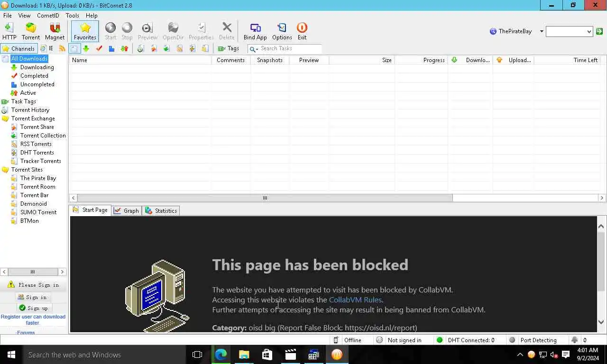Open the CollabVM Rules link
Viewport: 607px width, 364px height.
(355, 300)
